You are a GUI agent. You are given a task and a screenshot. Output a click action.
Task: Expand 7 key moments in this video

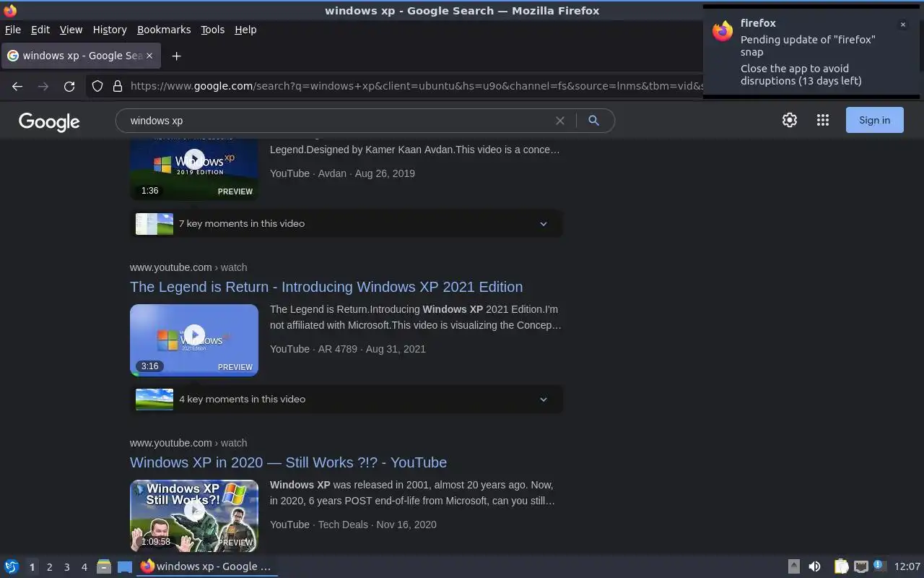point(346,223)
